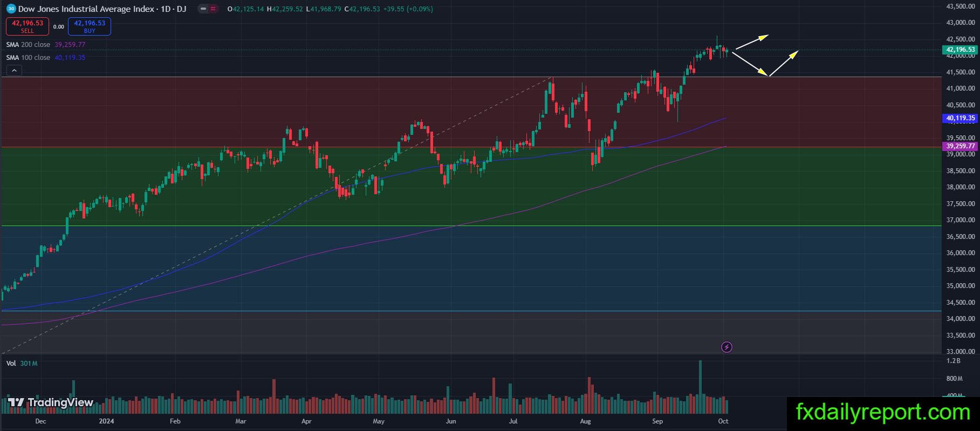Image resolution: width=980 pixels, height=431 pixels.
Task: Click the high value H42,259.52
Action: point(285,9)
